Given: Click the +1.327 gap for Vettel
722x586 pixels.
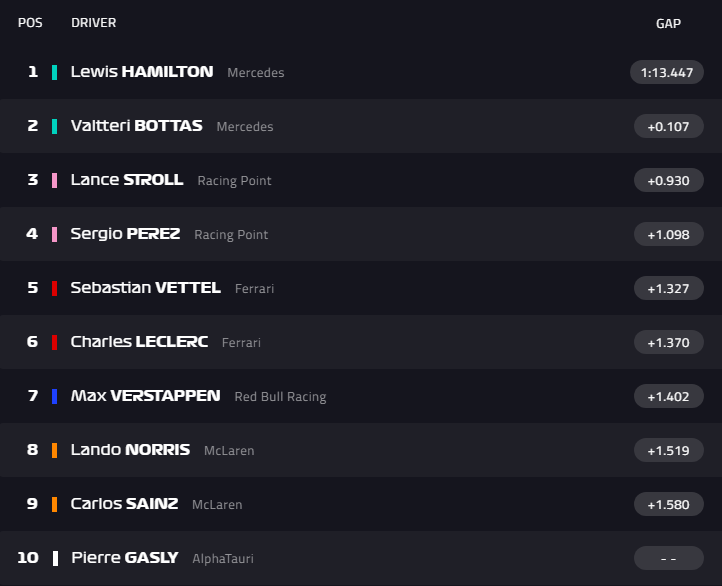Looking at the screenshot, I should 668,288.
